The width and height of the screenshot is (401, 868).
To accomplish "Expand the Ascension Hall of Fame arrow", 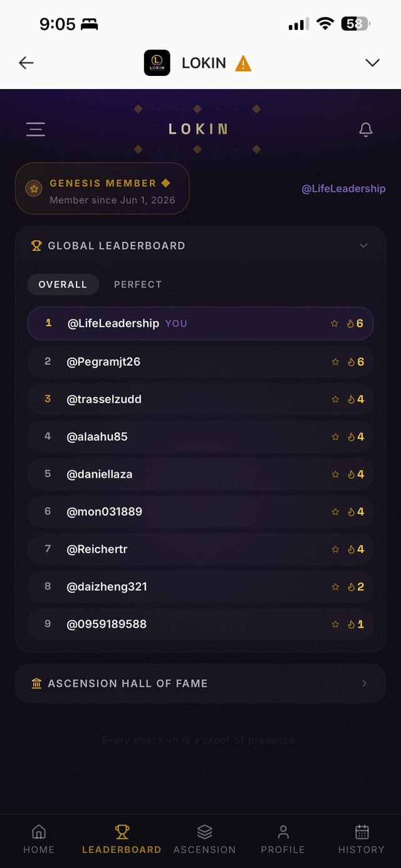I will pyautogui.click(x=365, y=684).
